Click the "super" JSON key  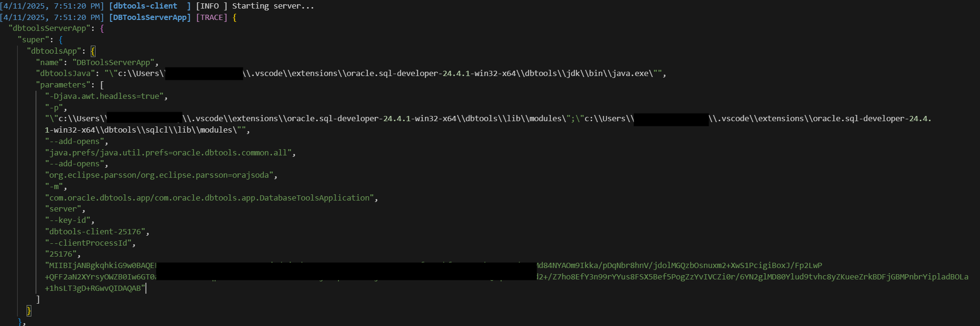click(33, 40)
